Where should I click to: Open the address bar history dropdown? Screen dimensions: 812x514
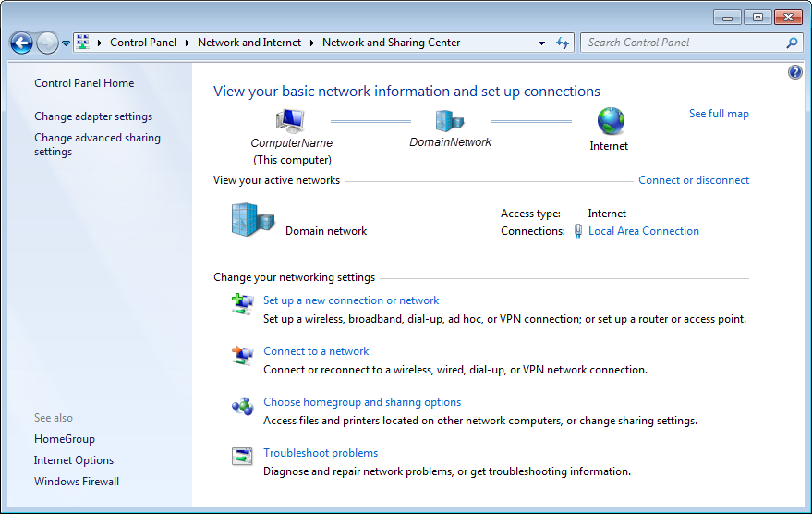541,43
